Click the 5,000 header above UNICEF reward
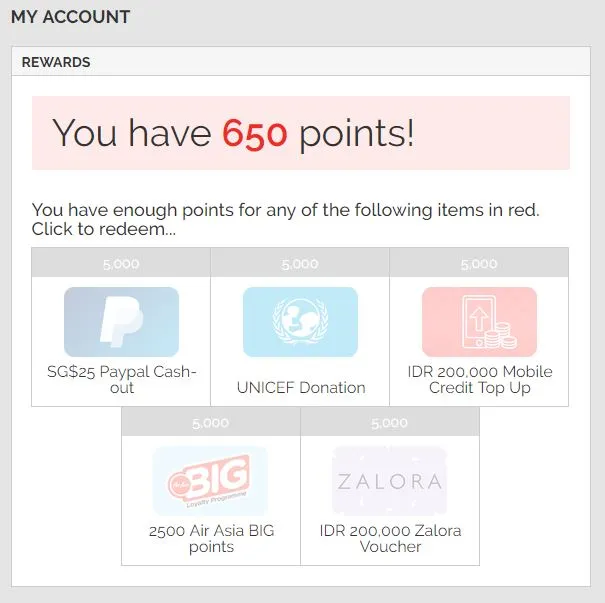605x603 pixels. [300, 264]
